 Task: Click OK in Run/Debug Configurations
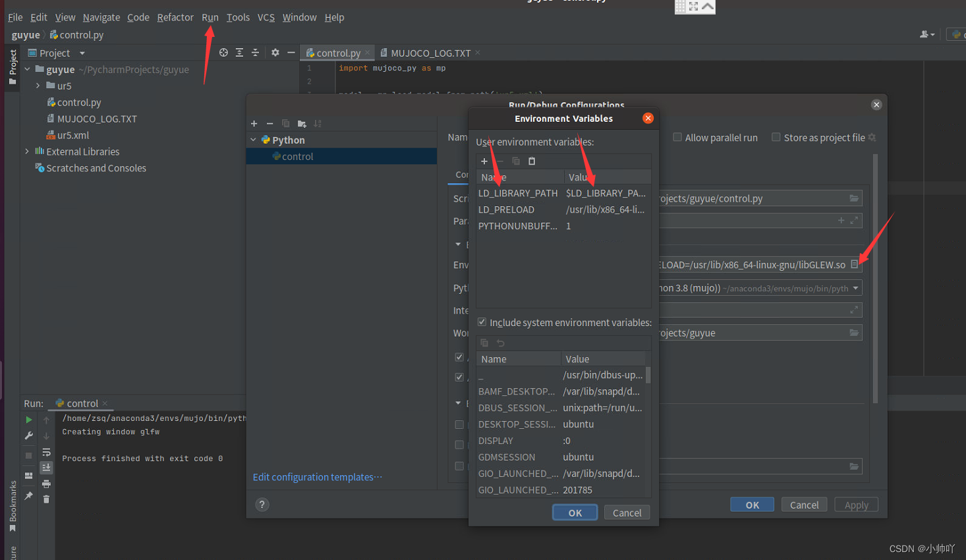[x=753, y=505]
